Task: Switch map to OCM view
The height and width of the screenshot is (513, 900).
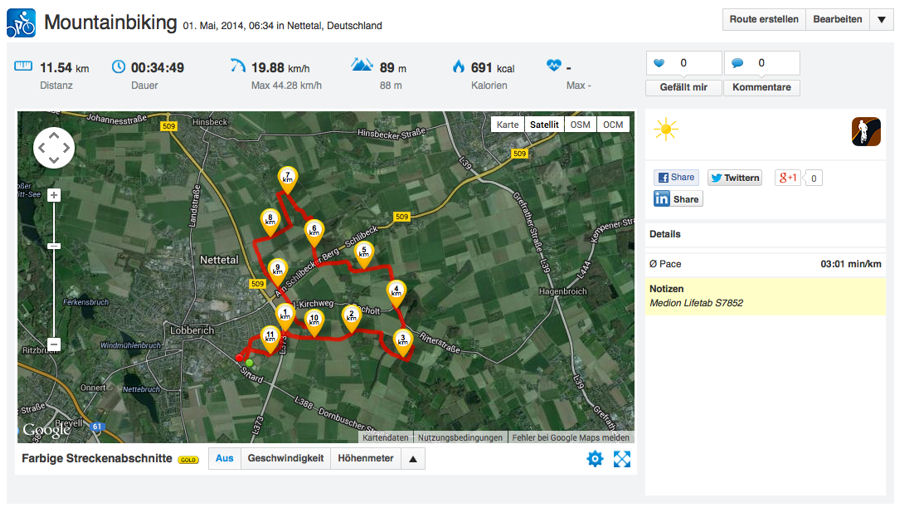Action: point(613,125)
